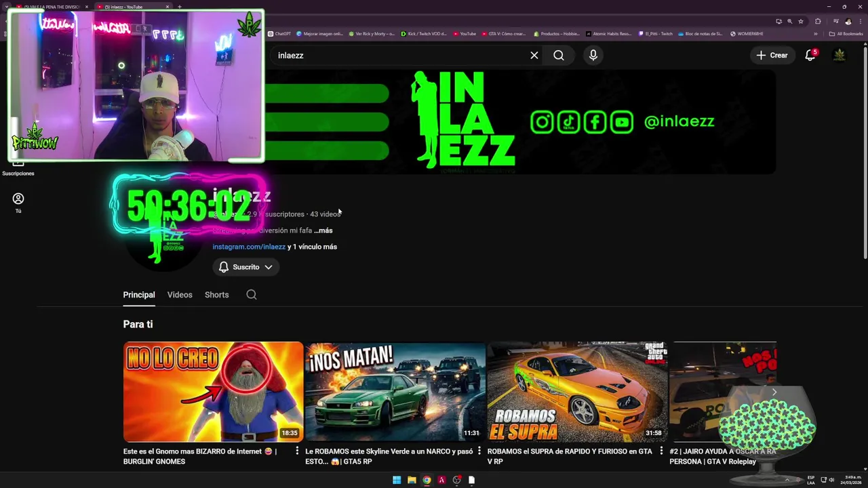The image size is (868, 488).
Task: Click the inlaezz search input field
Action: [400, 56]
